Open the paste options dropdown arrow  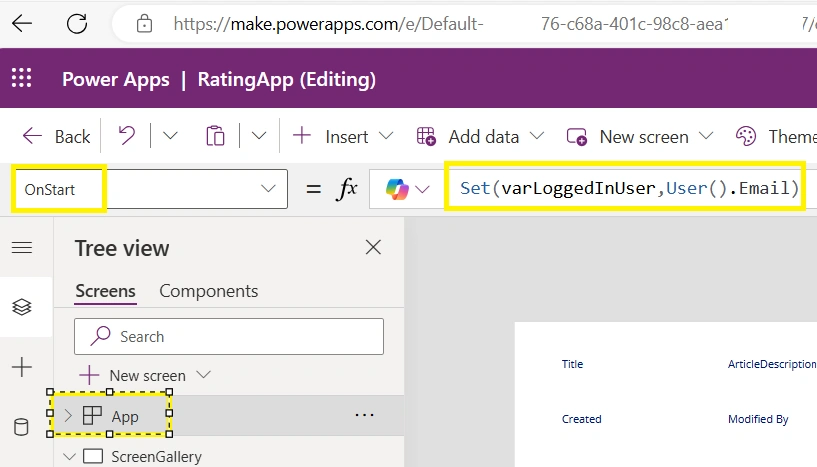point(259,136)
